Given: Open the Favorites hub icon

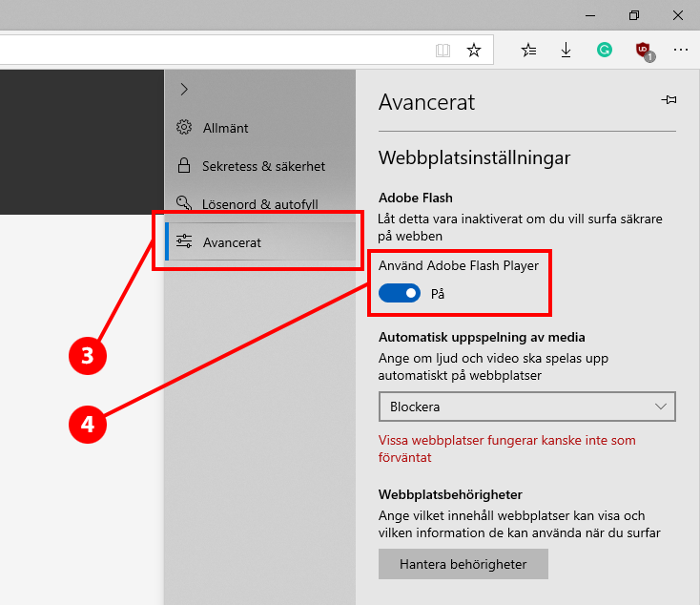Looking at the screenshot, I should click(x=529, y=51).
